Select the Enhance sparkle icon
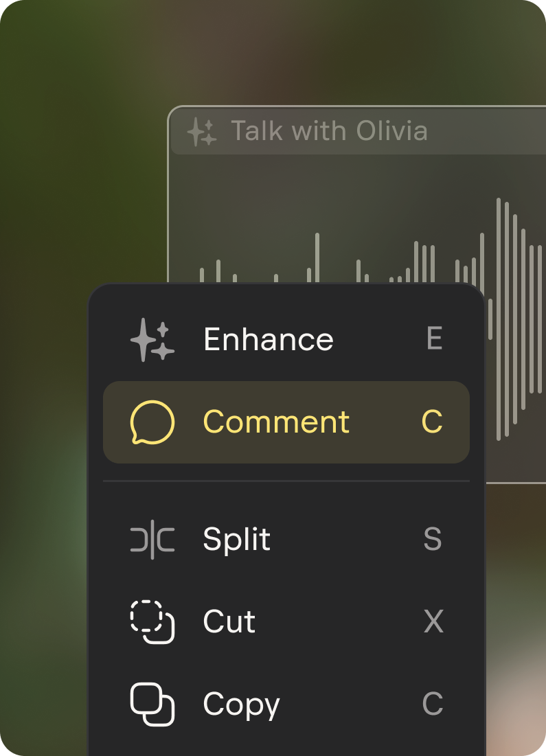 pos(151,339)
